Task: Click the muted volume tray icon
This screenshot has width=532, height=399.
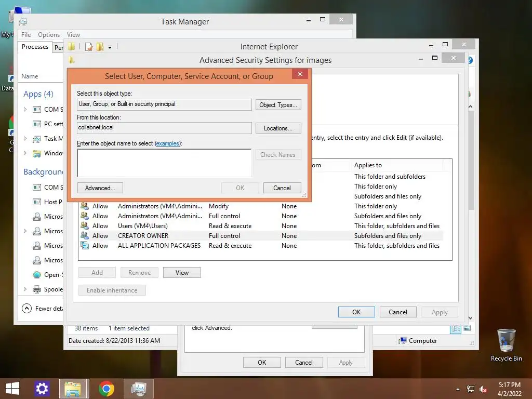Action: pyautogui.click(x=484, y=389)
